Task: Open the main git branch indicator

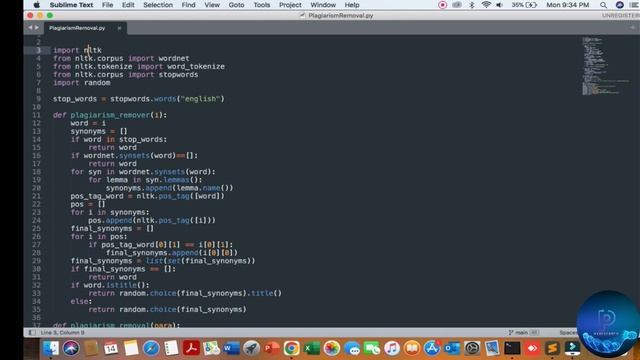Action: [523, 333]
